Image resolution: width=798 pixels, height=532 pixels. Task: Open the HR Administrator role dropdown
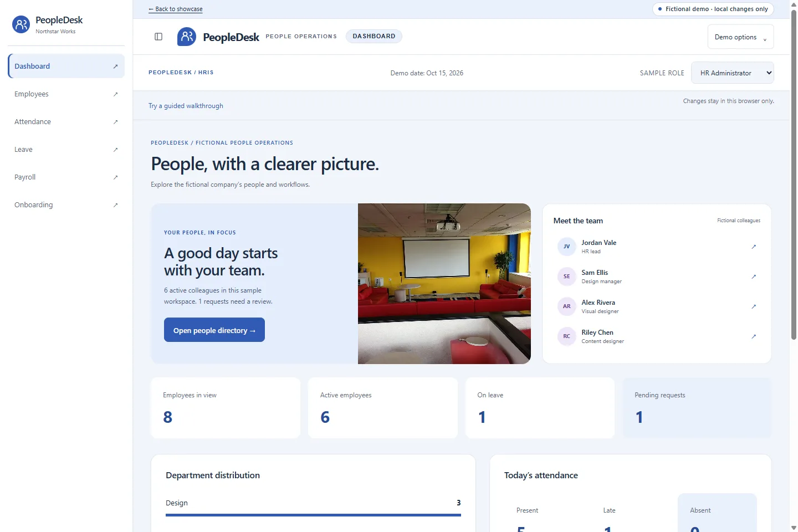(732, 73)
